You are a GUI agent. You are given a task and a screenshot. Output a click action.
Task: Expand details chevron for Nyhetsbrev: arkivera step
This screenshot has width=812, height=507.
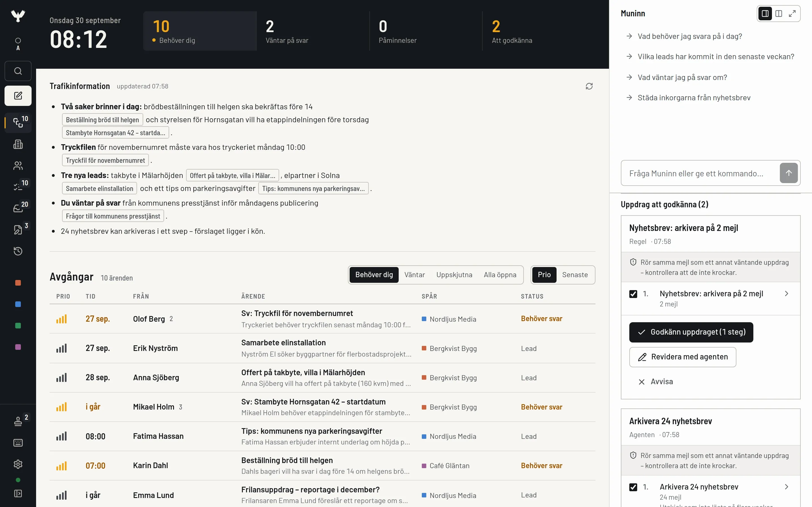787,294
